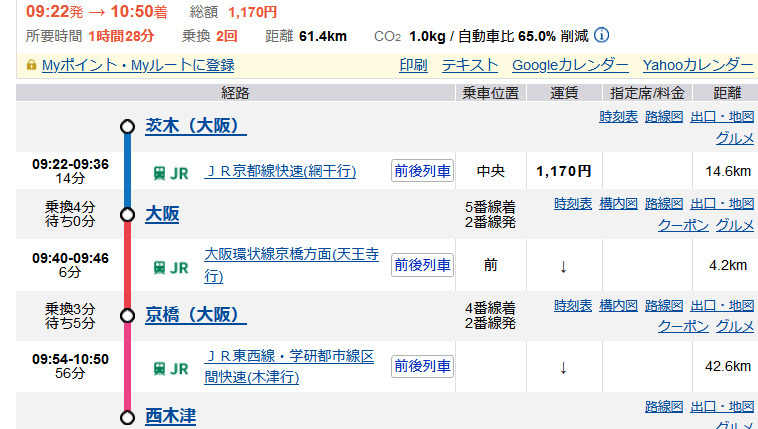The height and width of the screenshot is (429, 758).
Task: Open 大阪 station link
Action: 162,214
